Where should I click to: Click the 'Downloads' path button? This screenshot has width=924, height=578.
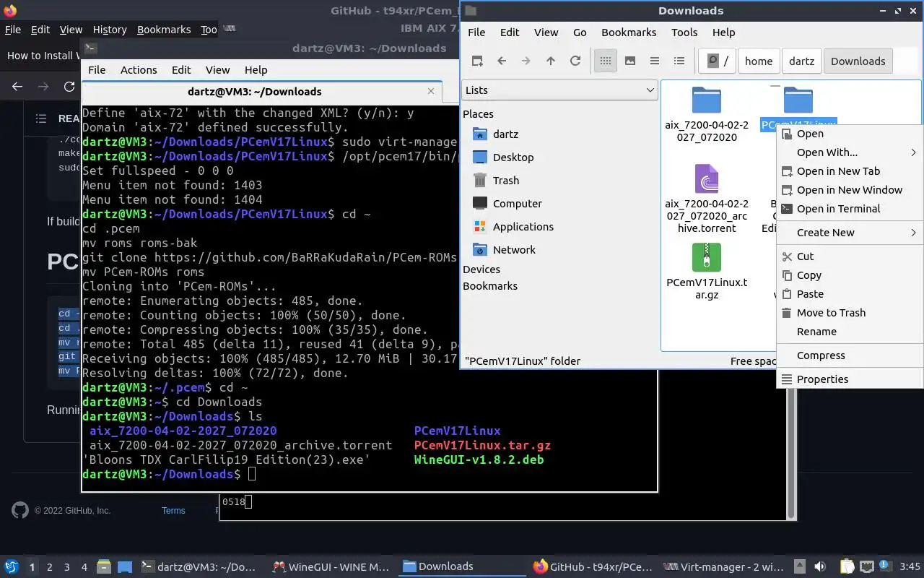point(858,61)
